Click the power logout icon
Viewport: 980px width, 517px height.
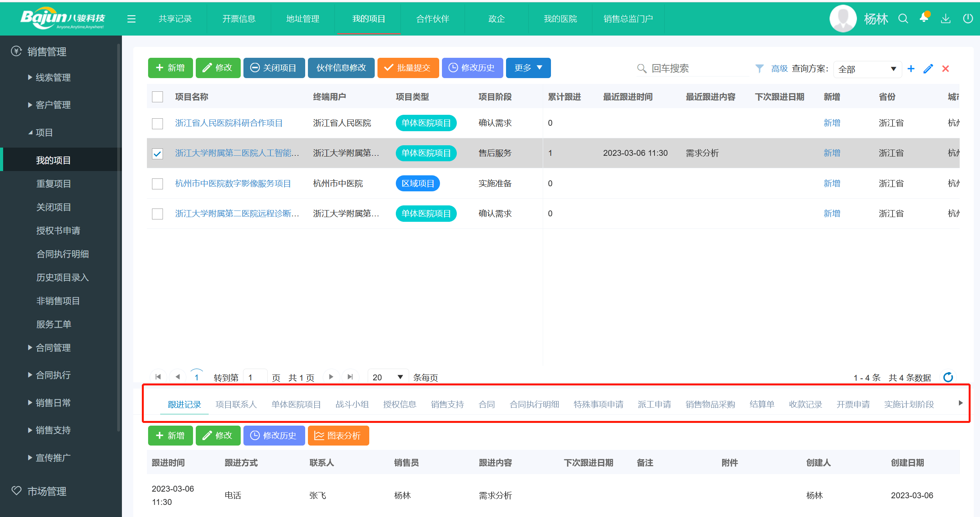coord(968,18)
